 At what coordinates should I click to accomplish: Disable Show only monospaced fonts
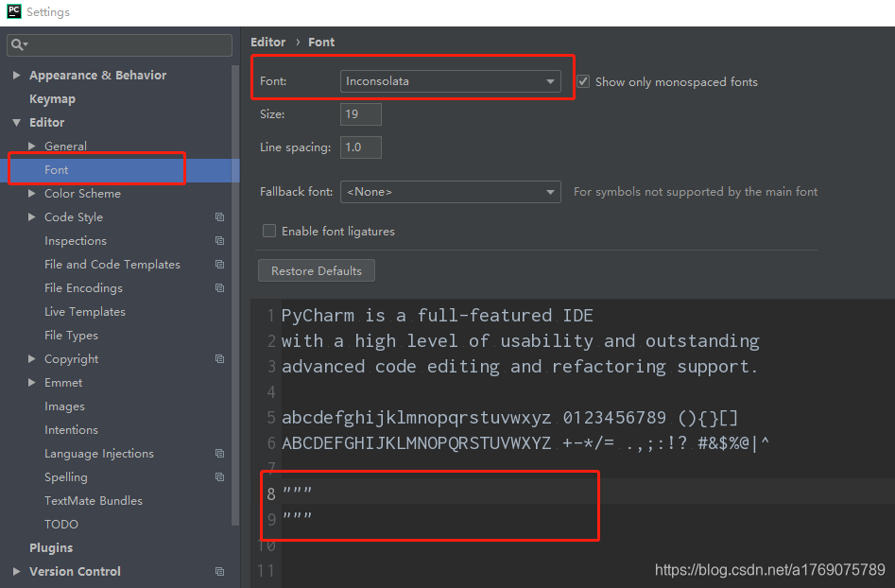click(x=583, y=81)
